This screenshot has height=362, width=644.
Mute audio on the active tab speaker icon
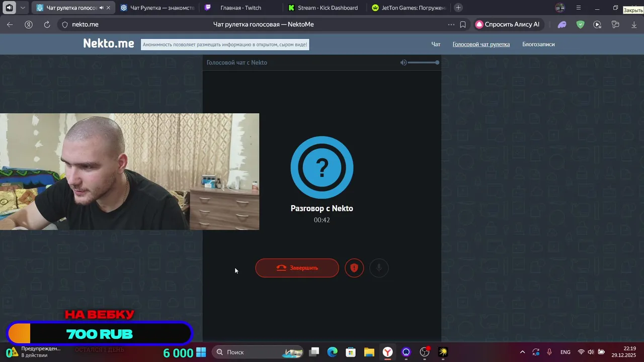(101, 8)
